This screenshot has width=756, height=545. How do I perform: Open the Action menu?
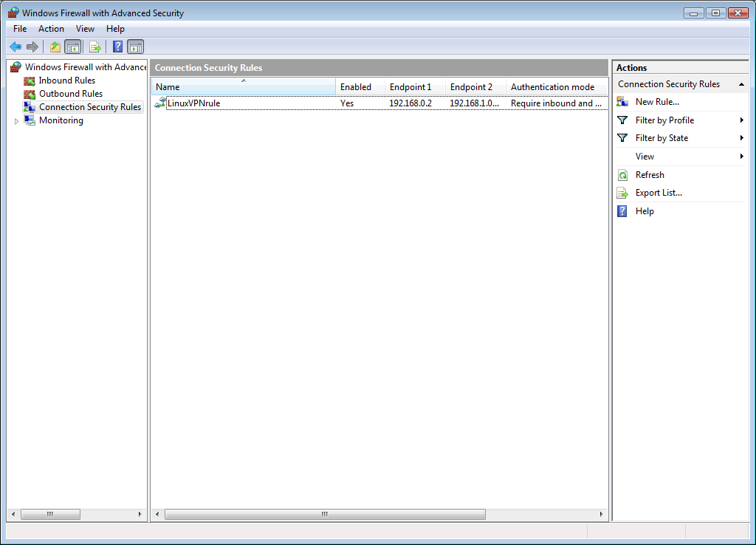coord(51,29)
